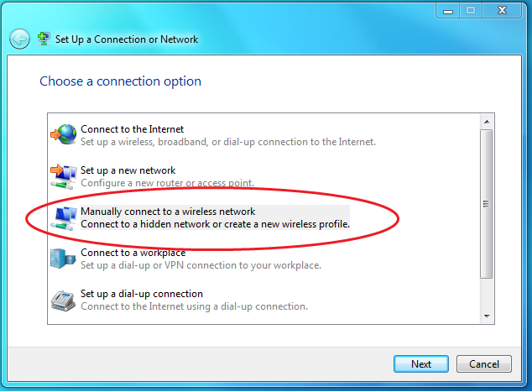The image size is (532, 392).
Task: Minimize the Set Up a Connection window
Action: [448, 11]
